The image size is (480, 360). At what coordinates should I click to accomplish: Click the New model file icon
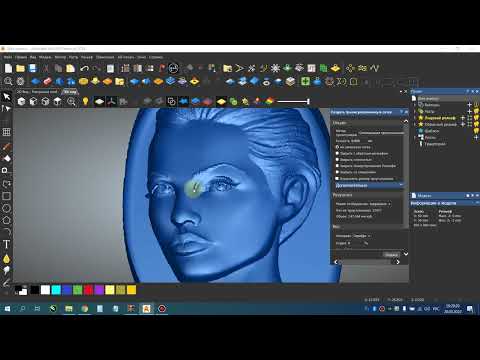point(8,68)
